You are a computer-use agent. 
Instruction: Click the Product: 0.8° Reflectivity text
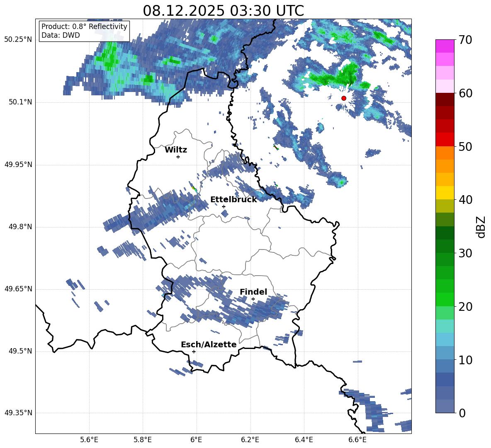tap(84, 26)
